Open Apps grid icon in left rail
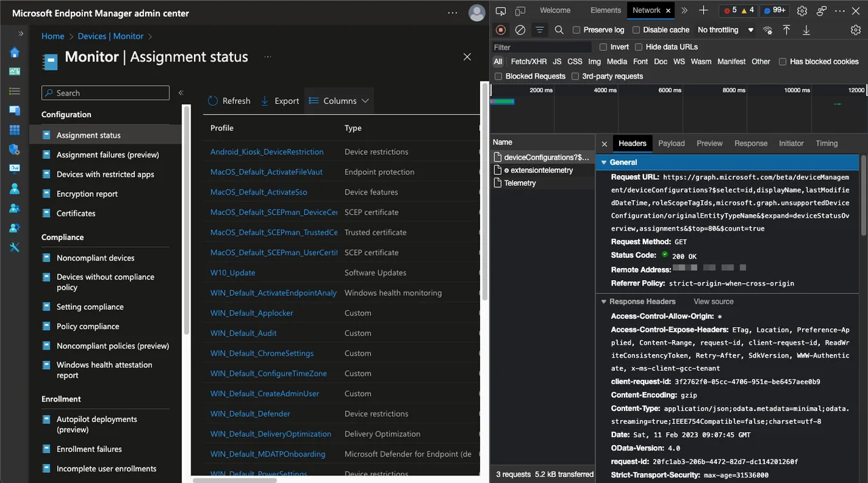This screenshot has width=868, height=483. pos(14,130)
